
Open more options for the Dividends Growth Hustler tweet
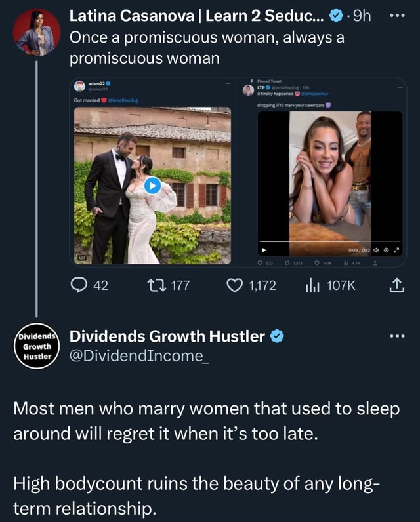[x=398, y=337]
